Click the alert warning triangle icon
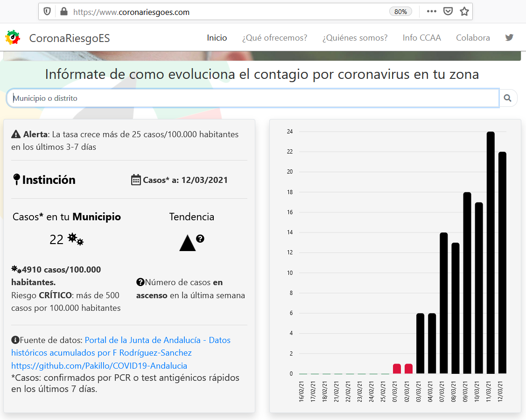Image resolution: width=526 pixels, height=420 pixels. click(16, 134)
